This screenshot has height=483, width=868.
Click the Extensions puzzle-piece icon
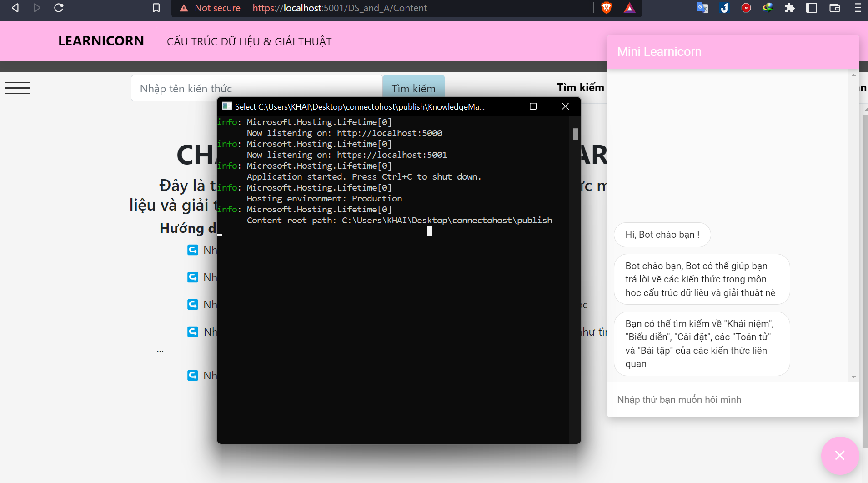[790, 8]
